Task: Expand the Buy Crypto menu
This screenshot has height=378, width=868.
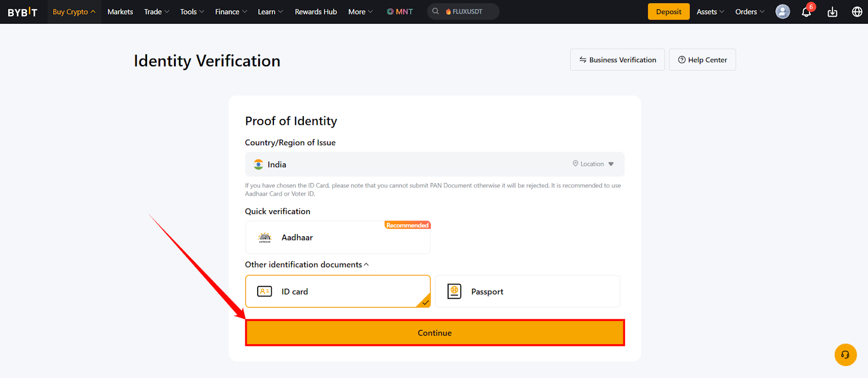Action: click(74, 12)
